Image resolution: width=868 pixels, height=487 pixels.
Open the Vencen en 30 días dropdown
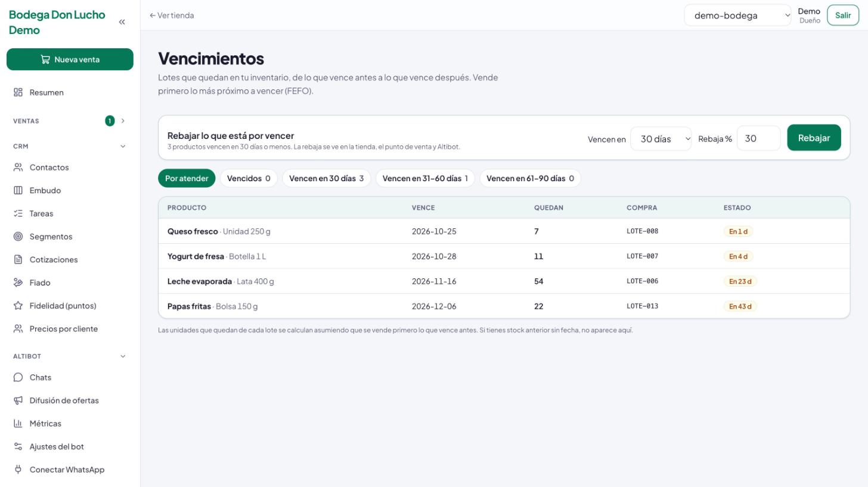[661, 139]
